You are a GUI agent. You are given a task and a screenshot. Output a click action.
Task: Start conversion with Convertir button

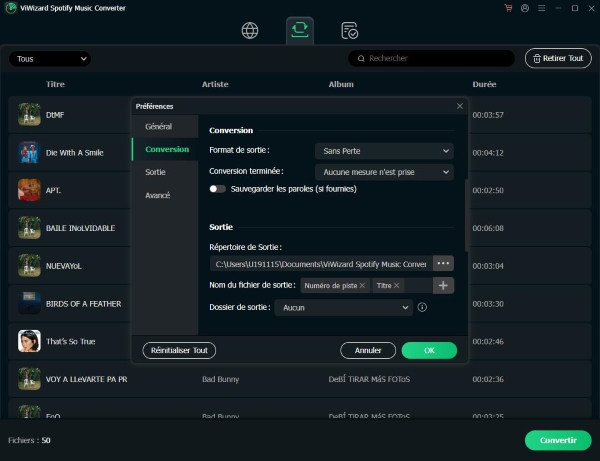click(558, 440)
